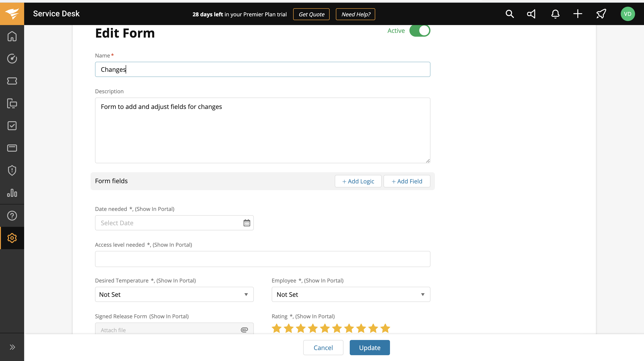644x361 pixels.
Task: Open Setup gear menu in sidebar
Action: pos(12,238)
